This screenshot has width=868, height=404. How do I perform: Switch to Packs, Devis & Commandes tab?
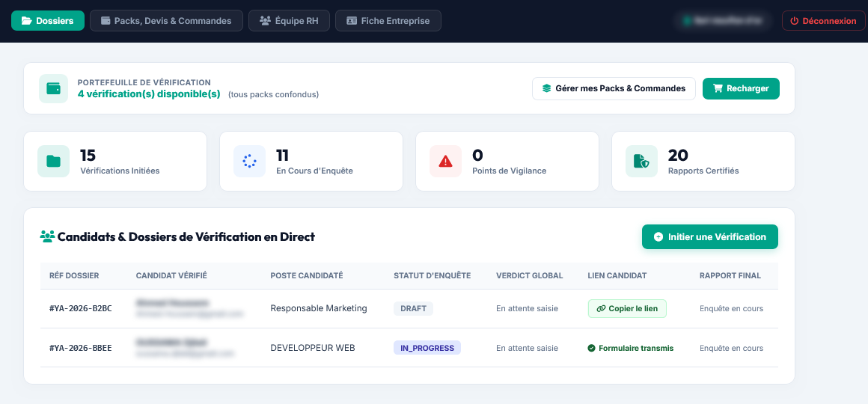click(166, 20)
